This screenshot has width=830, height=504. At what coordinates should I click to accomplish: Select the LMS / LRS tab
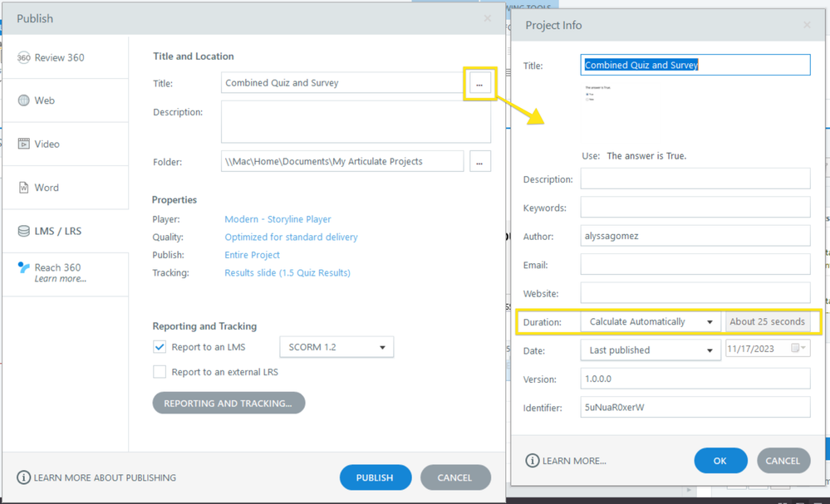tap(65, 231)
